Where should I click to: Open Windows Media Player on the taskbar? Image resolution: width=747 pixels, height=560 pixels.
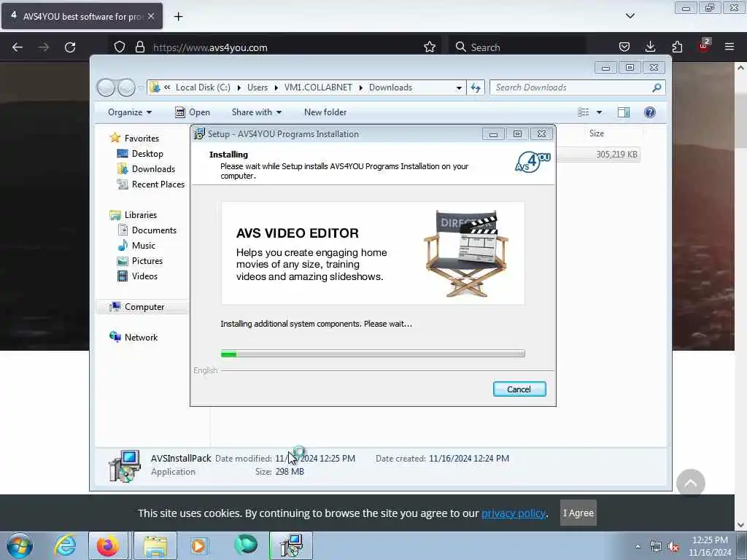click(198, 545)
